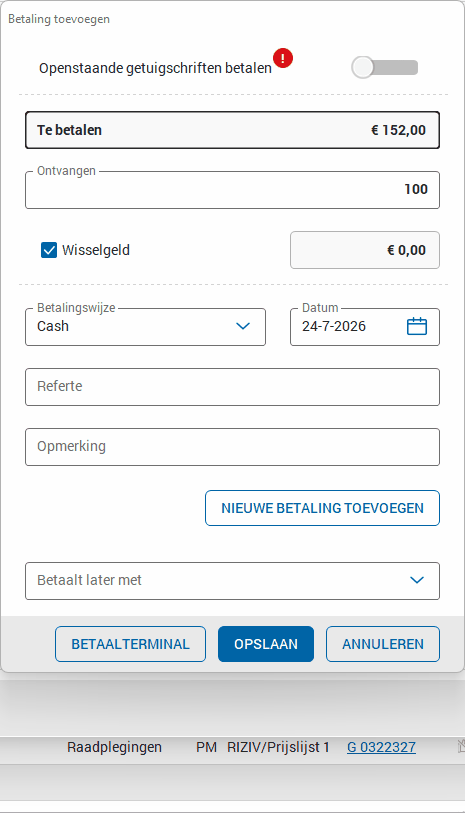Open the calendar picker icon in Datum

pos(417,327)
